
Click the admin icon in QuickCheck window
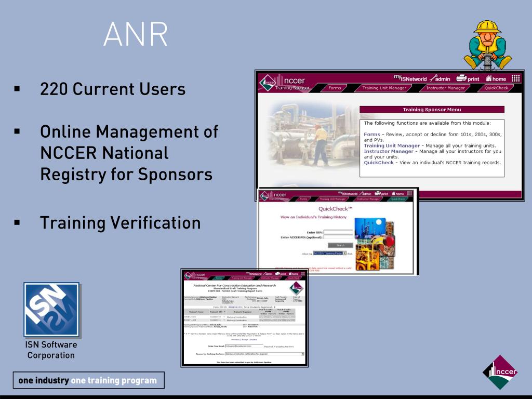[365, 193]
